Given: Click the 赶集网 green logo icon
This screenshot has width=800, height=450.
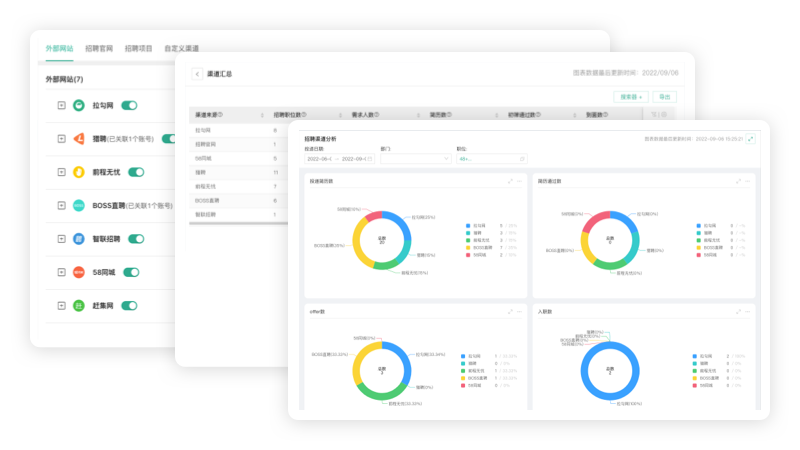Looking at the screenshot, I should pyautogui.click(x=79, y=306).
